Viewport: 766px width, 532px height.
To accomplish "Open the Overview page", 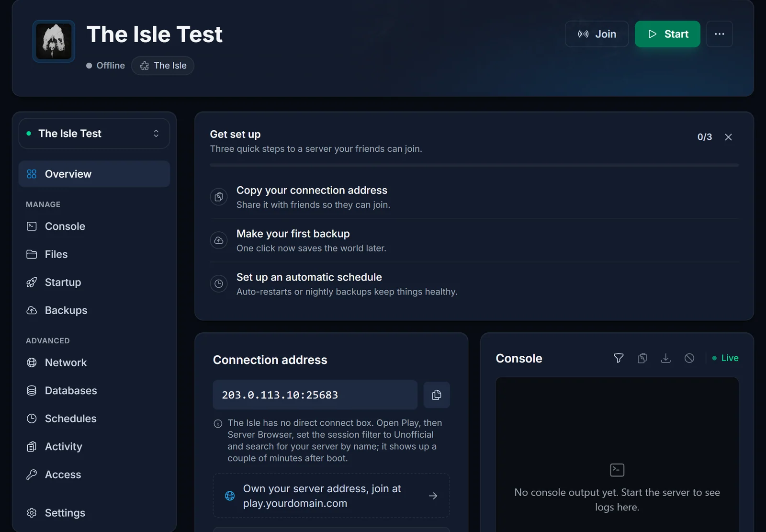I will 94,174.
